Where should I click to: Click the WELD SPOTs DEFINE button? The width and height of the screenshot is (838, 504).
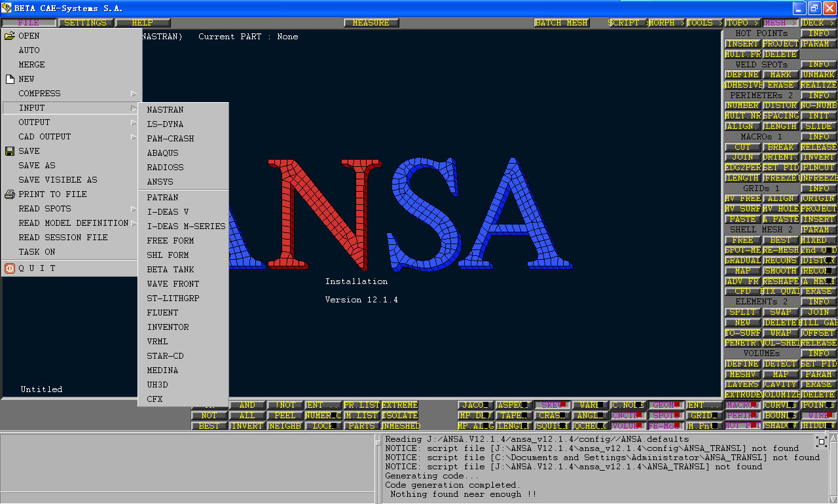click(742, 75)
